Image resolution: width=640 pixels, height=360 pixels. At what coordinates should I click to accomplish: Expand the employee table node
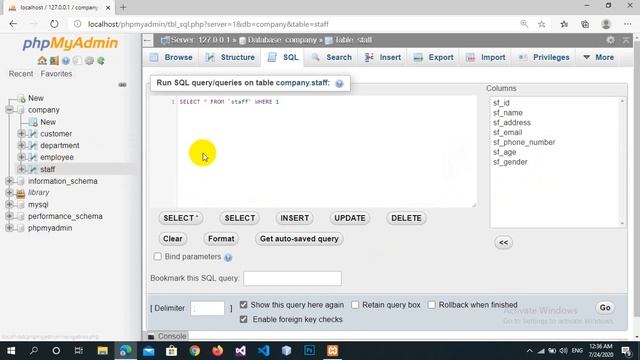tap(21, 157)
